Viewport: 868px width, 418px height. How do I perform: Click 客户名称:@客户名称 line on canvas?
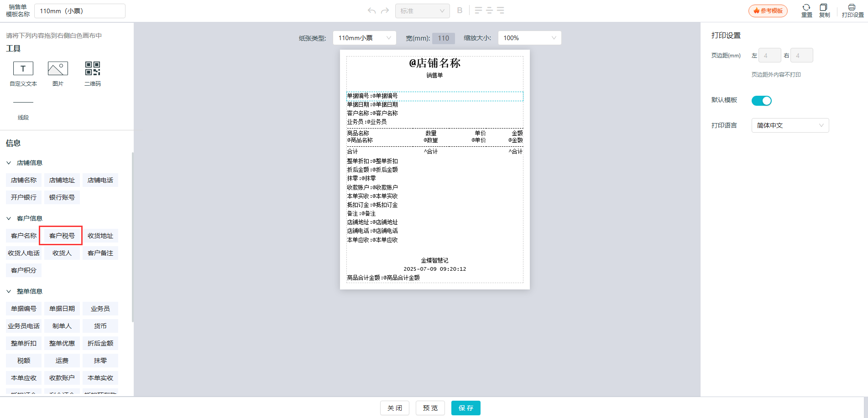(x=372, y=113)
